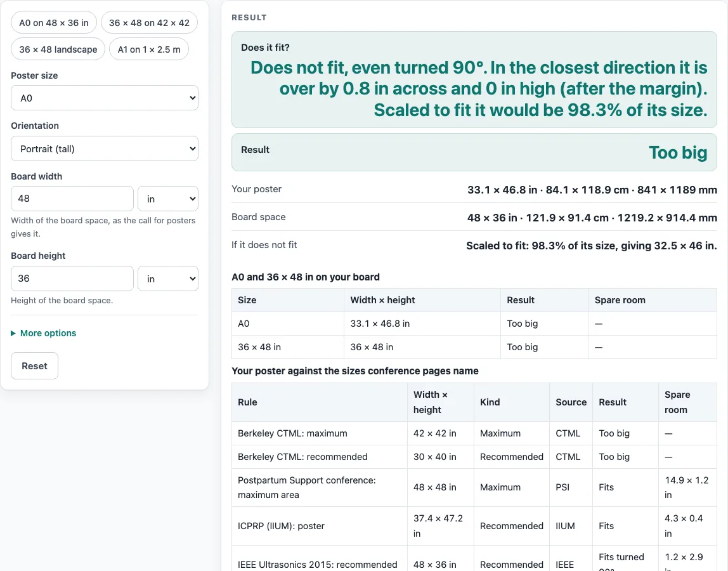Apply the 'A1 on 1 × 2.5 m' preset
Viewport: 728px width, 571px height.
(149, 49)
